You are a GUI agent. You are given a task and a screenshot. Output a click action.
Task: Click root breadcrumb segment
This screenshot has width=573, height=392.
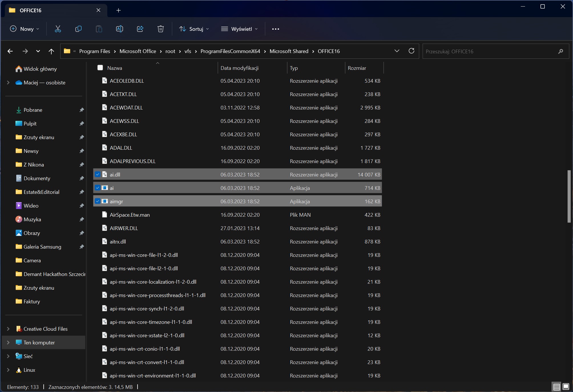click(170, 51)
